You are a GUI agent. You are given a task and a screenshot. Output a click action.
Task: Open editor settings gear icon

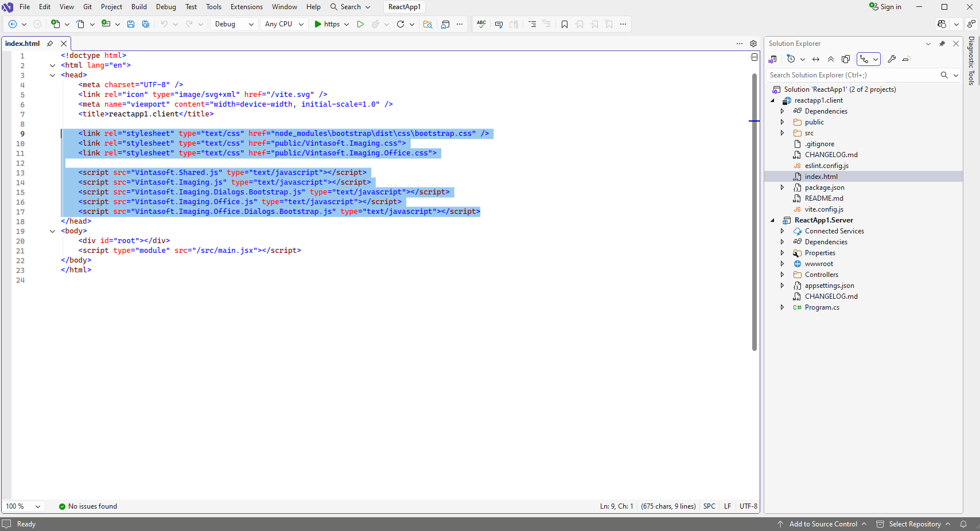753,44
